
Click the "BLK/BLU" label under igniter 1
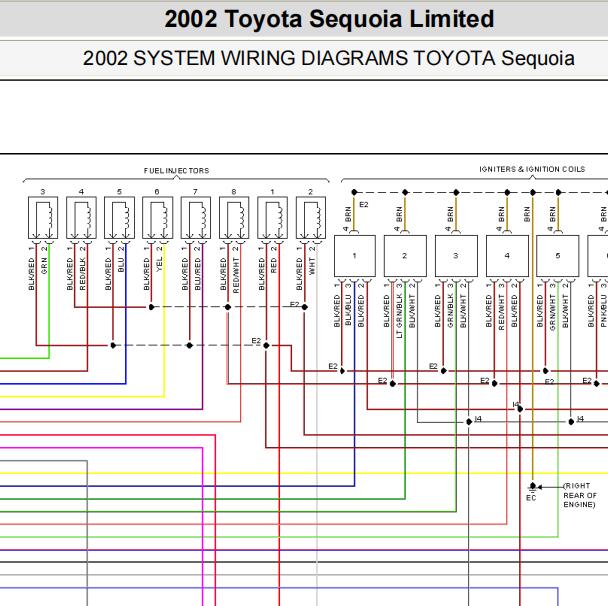click(348, 310)
